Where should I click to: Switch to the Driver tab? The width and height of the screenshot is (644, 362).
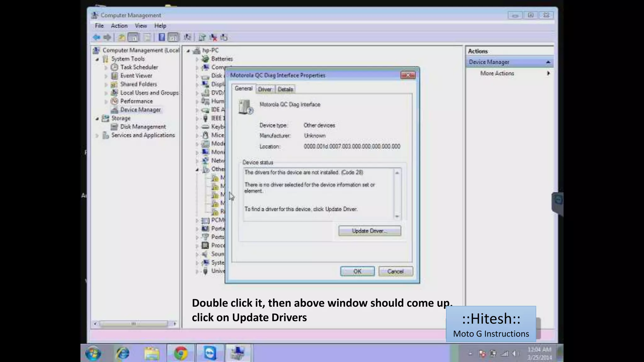265,89
